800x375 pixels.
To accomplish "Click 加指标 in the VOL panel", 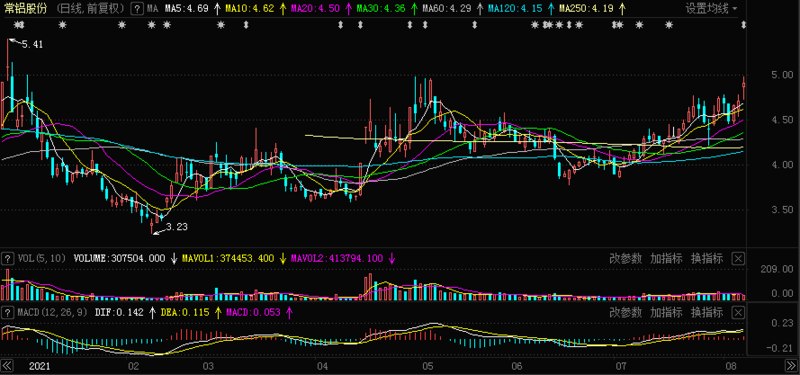I will [x=666, y=259].
